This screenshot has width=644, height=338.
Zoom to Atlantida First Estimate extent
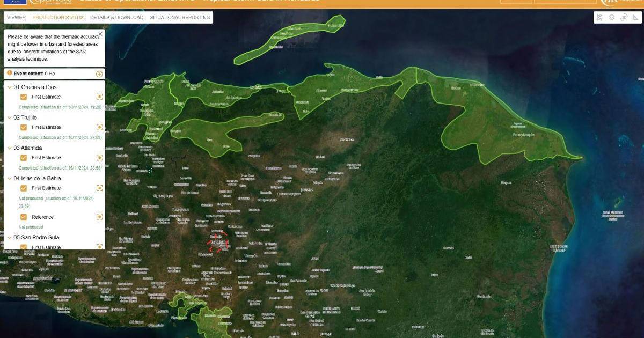(x=99, y=158)
